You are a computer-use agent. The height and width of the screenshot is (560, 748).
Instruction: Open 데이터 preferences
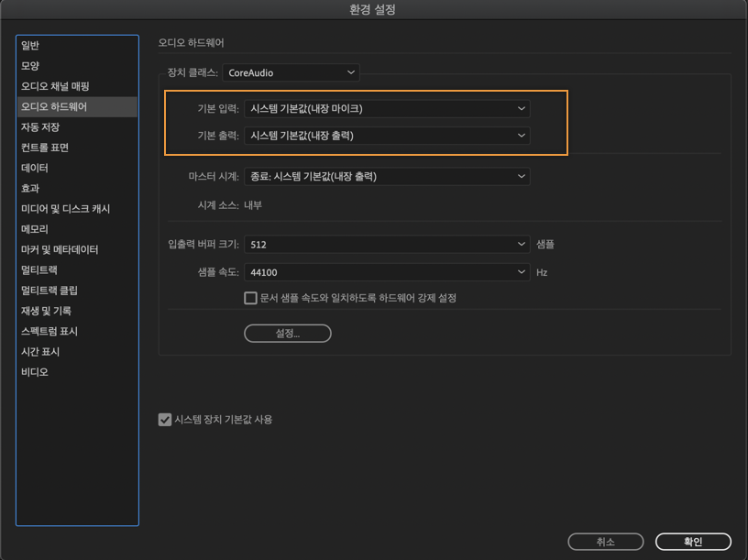(77, 168)
